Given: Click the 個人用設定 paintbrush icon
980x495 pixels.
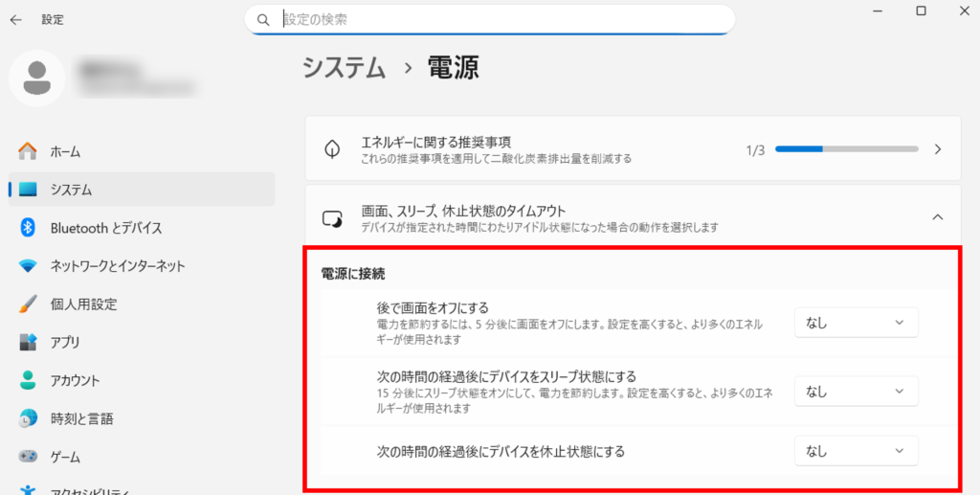Looking at the screenshot, I should click(28, 304).
